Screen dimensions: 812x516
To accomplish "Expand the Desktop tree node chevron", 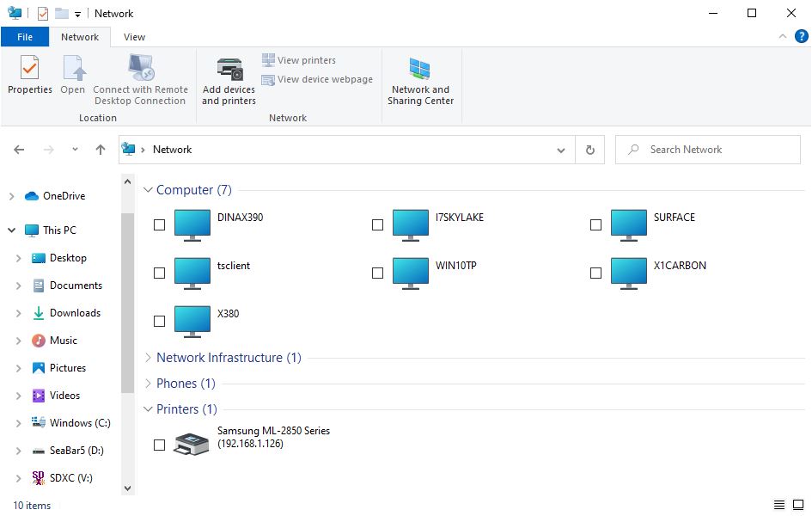I will (x=18, y=258).
